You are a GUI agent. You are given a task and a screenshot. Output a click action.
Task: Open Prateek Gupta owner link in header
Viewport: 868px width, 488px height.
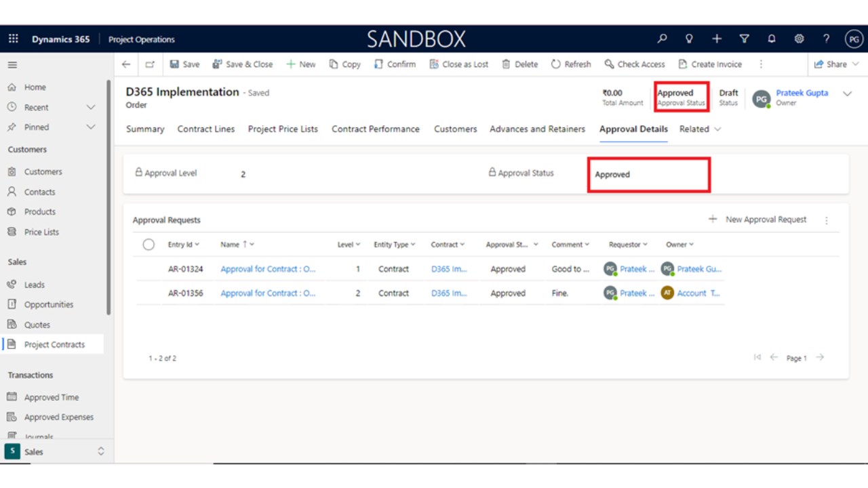pyautogui.click(x=802, y=93)
